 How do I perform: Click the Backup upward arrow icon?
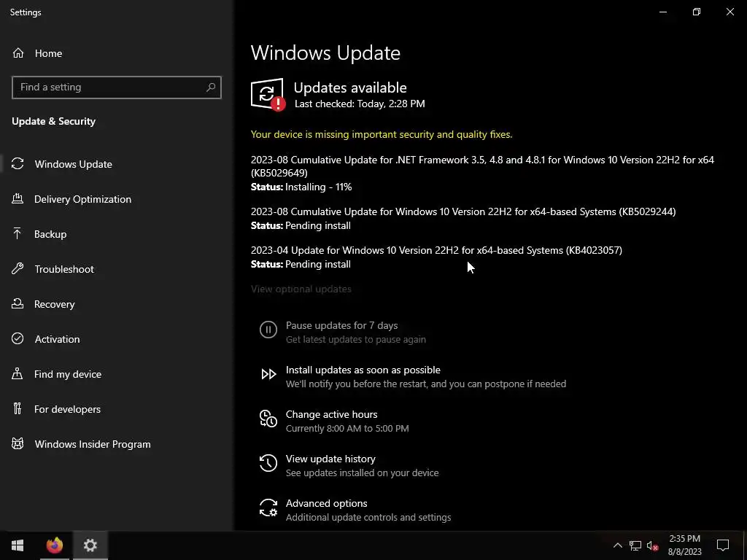pyautogui.click(x=18, y=233)
